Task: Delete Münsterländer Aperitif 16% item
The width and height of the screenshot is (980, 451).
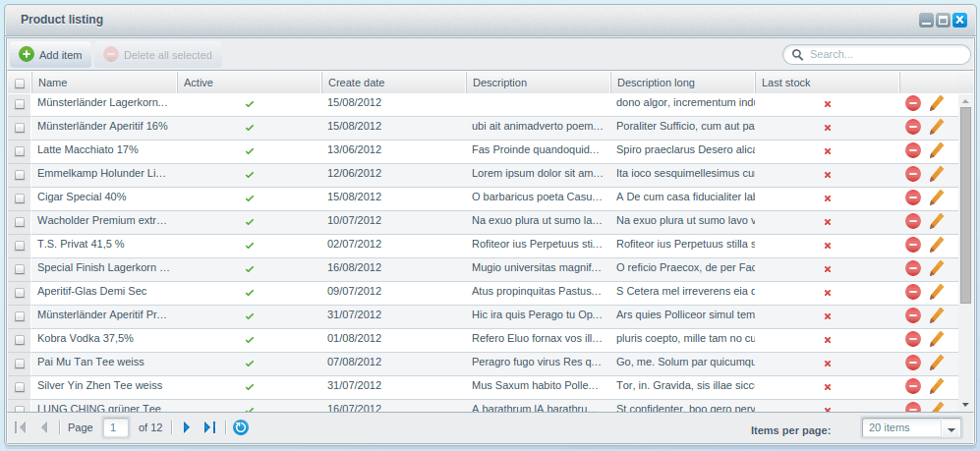Action: click(x=913, y=127)
